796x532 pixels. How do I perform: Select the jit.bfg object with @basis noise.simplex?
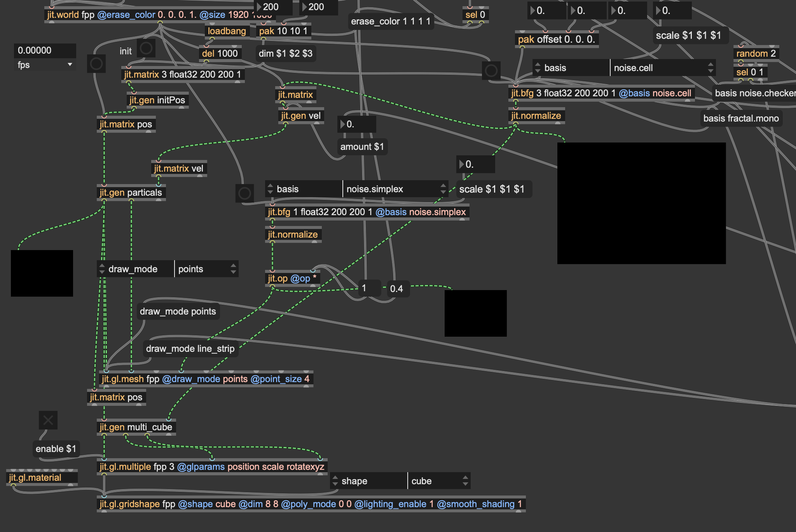click(x=367, y=212)
